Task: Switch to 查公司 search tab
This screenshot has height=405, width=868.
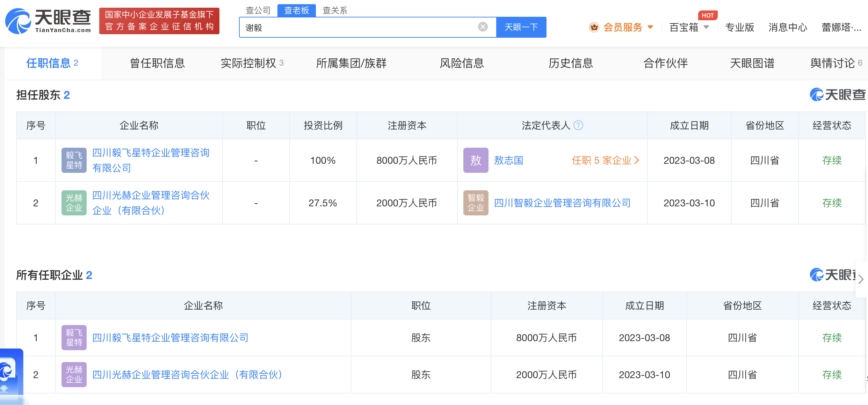Action: point(258,10)
